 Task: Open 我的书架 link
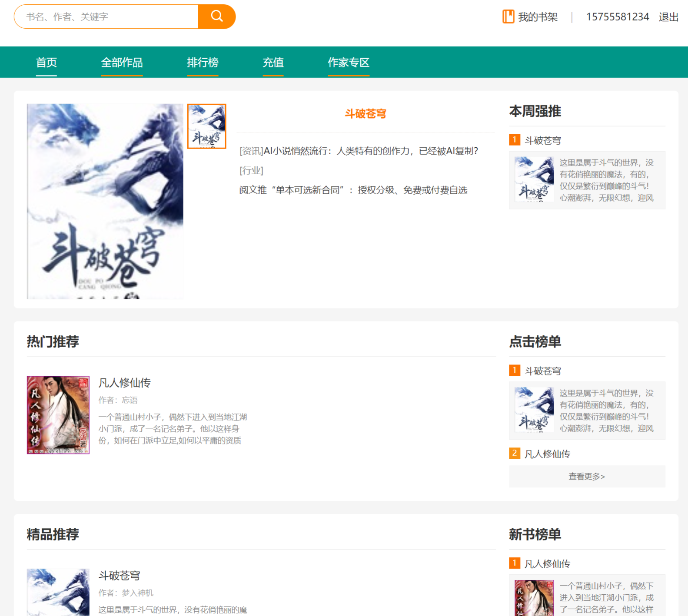[538, 17]
